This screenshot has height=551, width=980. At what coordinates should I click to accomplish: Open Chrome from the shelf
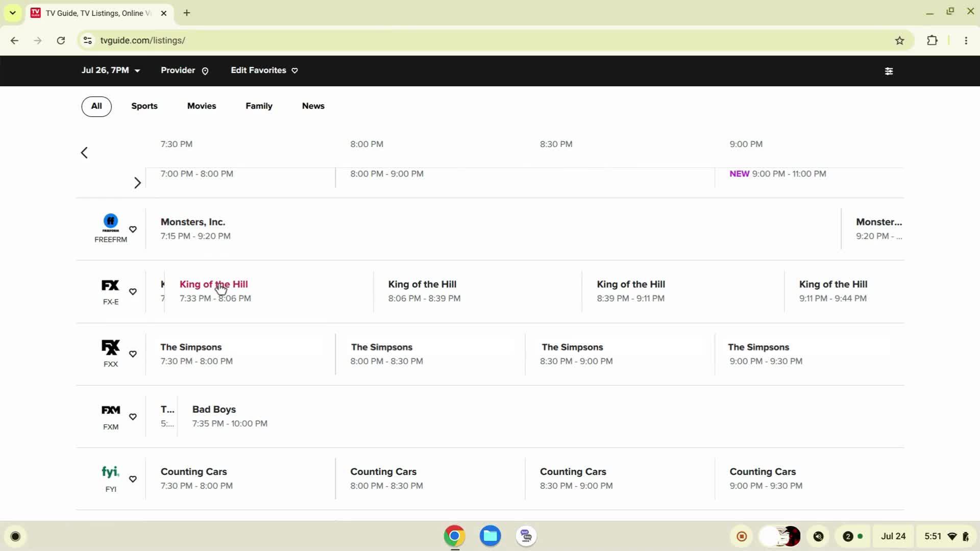tap(454, 536)
